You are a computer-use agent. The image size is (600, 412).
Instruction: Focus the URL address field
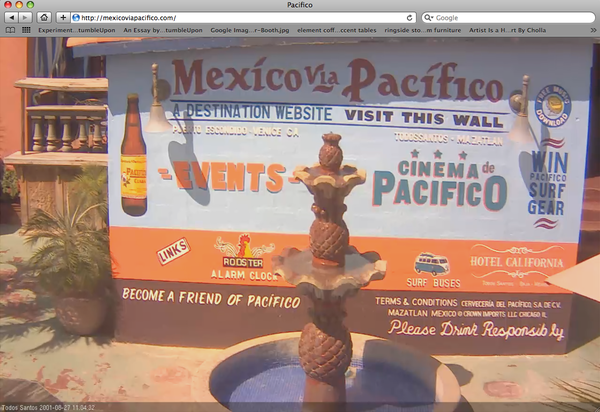coord(243,18)
